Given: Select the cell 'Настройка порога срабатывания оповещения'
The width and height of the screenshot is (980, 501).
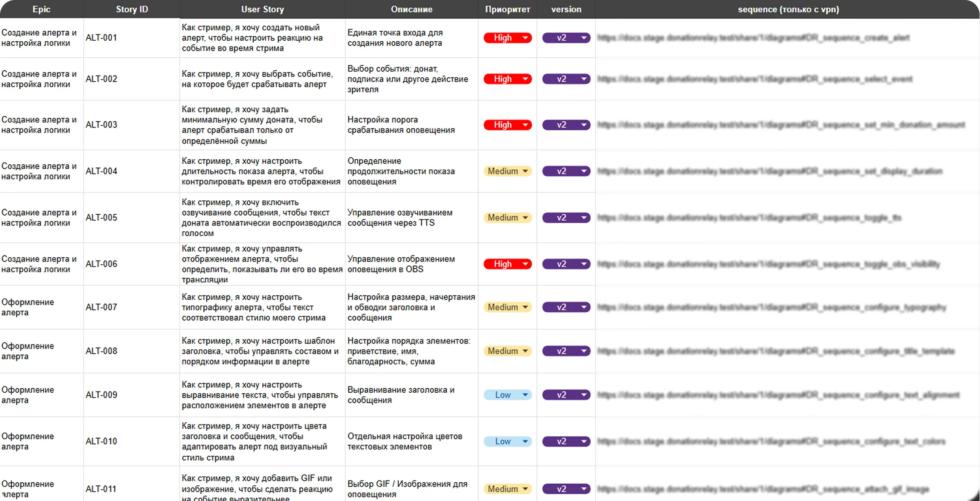Looking at the screenshot, I should (x=412, y=125).
